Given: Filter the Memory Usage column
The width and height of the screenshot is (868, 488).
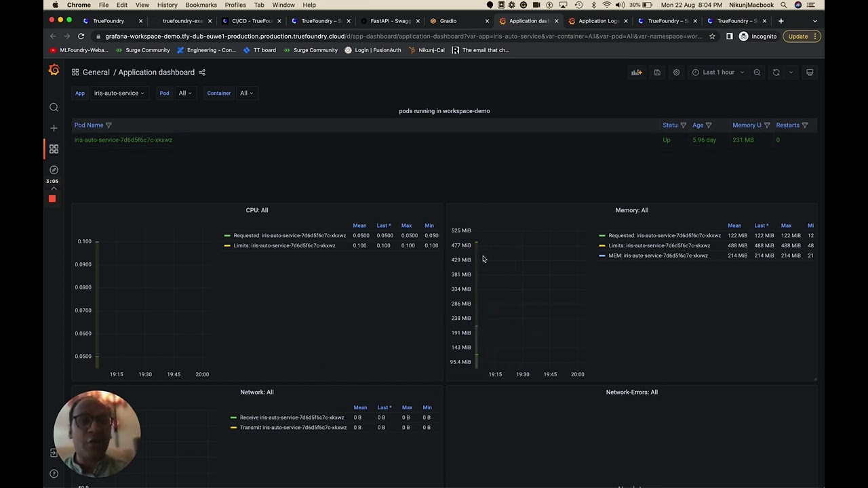Looking at the screenshot, I should (767, 125).
